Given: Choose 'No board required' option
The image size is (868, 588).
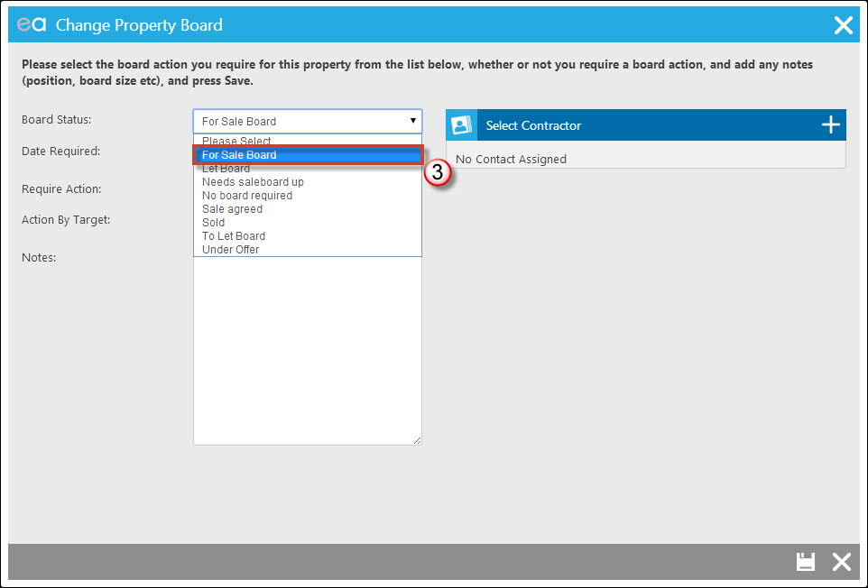Looking at the screenshot, I should 308,196.
